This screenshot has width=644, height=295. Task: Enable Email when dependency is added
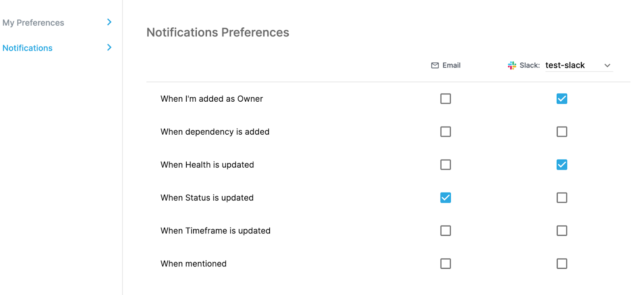point(446,132)
